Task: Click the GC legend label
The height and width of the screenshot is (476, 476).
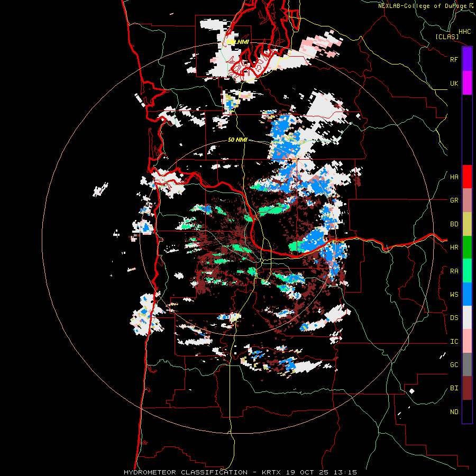Action: tap(454, 365)
